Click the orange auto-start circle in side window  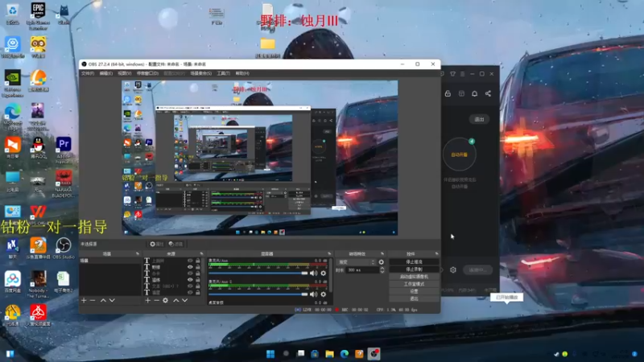click(459, 154)
